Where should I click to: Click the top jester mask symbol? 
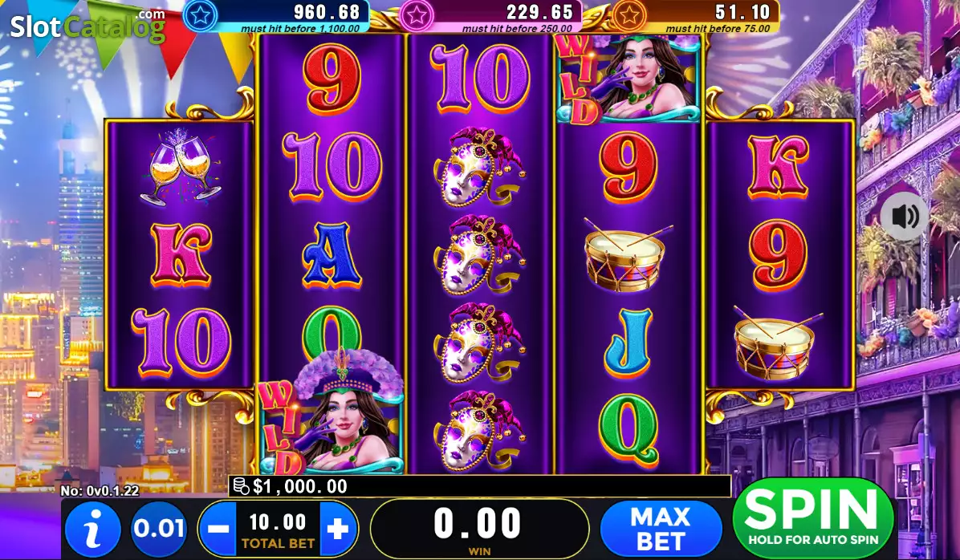[479, 166]
